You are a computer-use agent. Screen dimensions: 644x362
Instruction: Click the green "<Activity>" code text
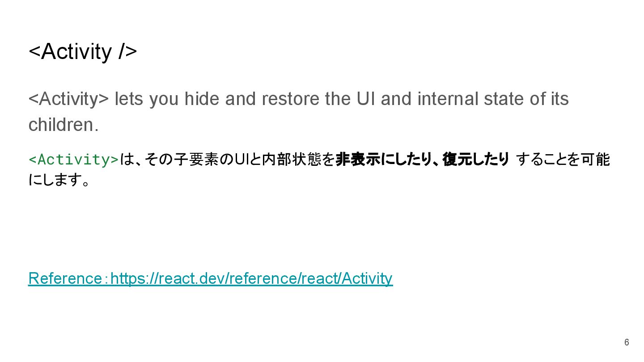tap(74, 160)
